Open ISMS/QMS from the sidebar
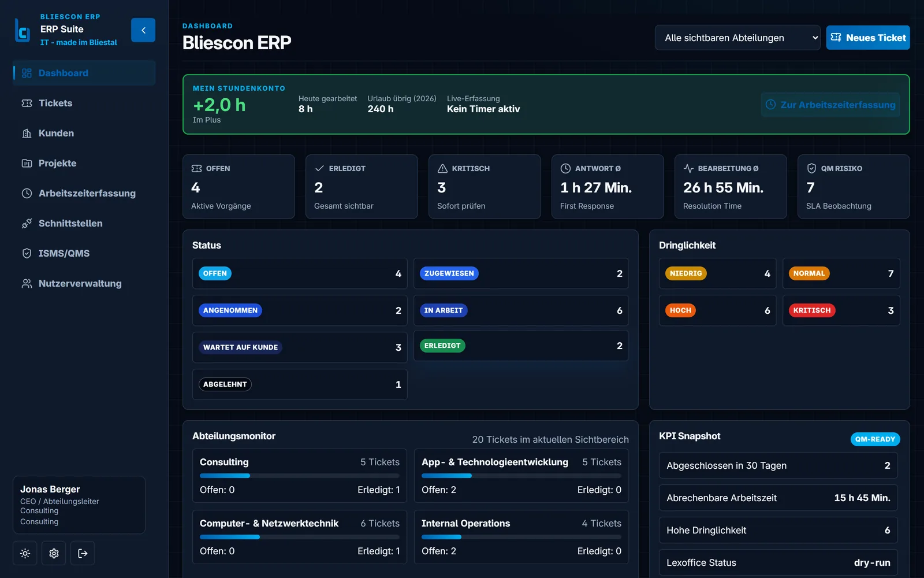 pyautogui.click(x=84, y=253)
